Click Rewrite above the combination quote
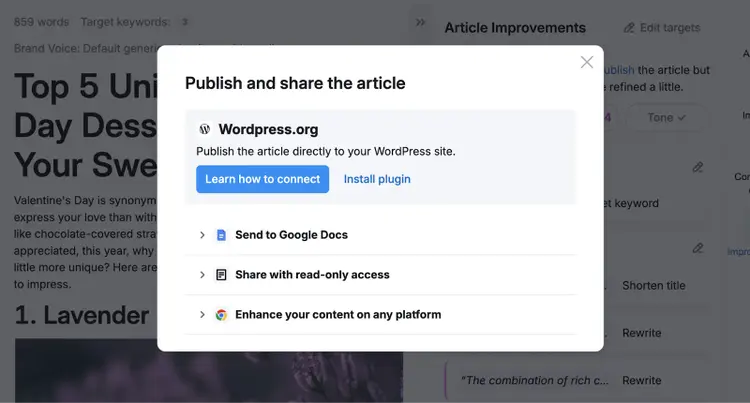750x403 pixels. 641,333
